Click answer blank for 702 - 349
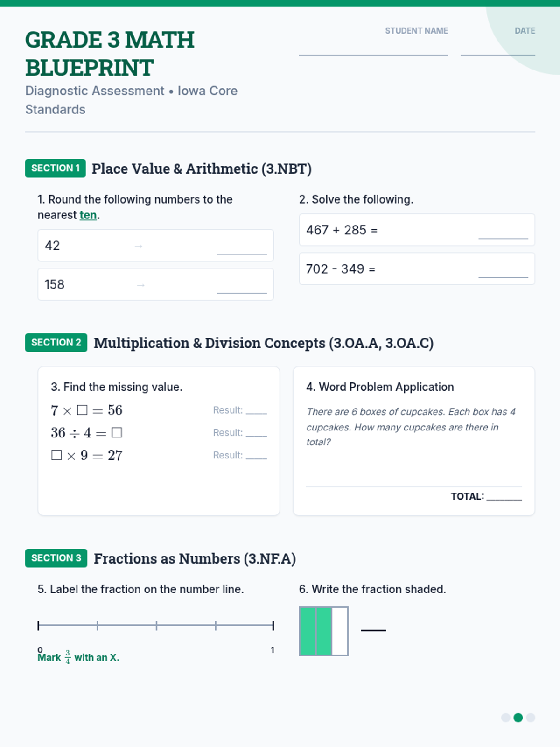 pyautogui.click(x=503, y=272)
